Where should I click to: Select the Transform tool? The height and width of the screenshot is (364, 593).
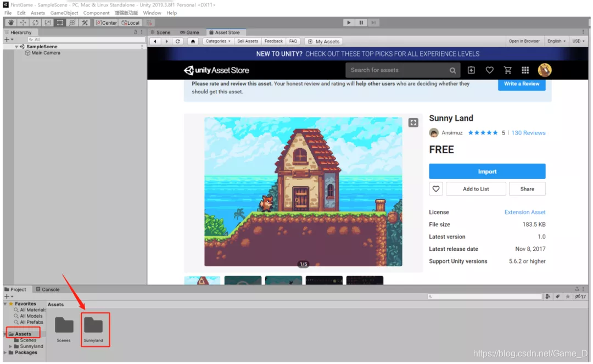[72, 23]
